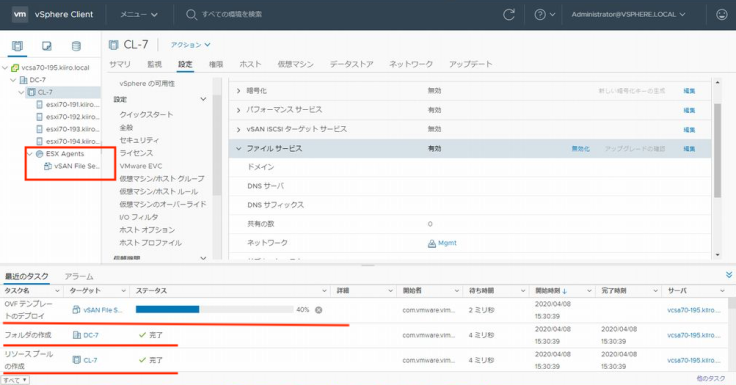Click CL-7 cluster icon in tasks table
The width and height of the screenshot is (736, 385).
click(x=77, y=360)
